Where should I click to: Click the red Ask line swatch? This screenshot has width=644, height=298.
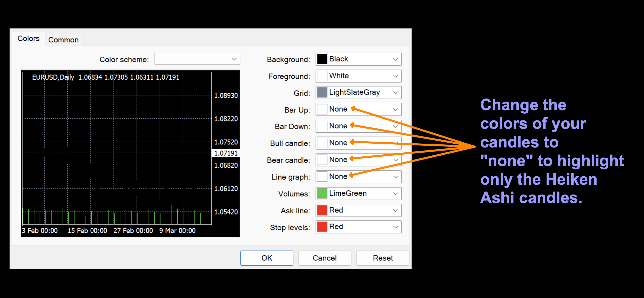point(322,210)
